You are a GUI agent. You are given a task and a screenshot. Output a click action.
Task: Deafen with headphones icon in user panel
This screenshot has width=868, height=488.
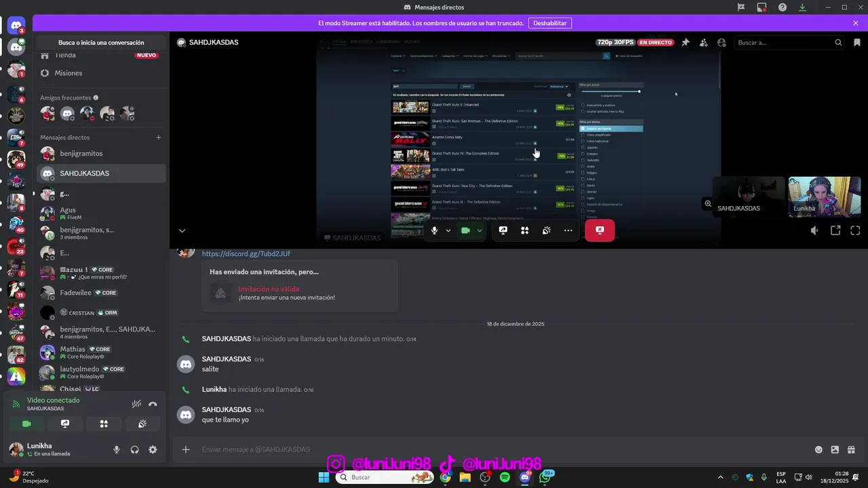click(x=135, y=449)
